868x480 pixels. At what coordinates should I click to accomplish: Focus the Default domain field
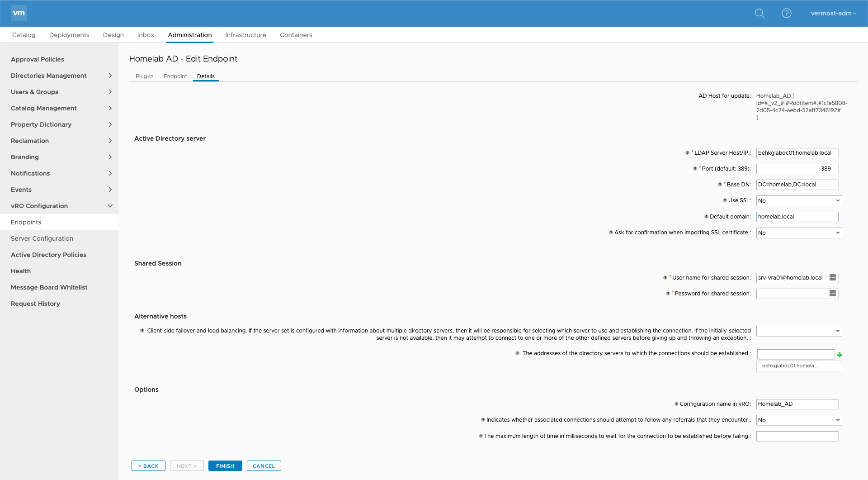797,217
